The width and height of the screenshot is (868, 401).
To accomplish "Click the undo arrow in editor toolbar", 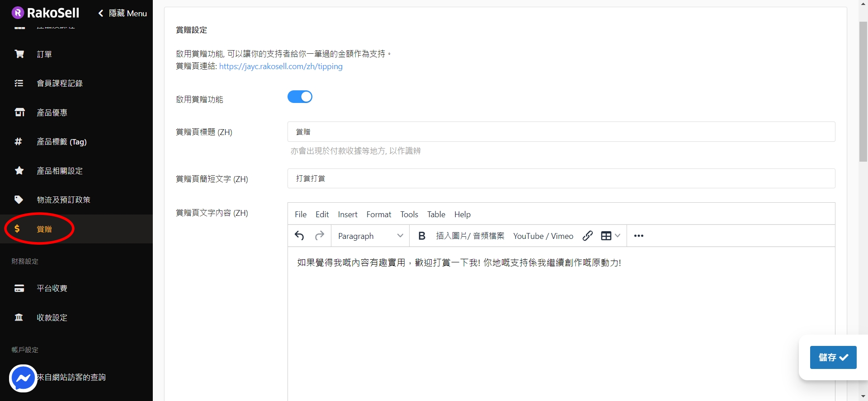I will [299, 236].
